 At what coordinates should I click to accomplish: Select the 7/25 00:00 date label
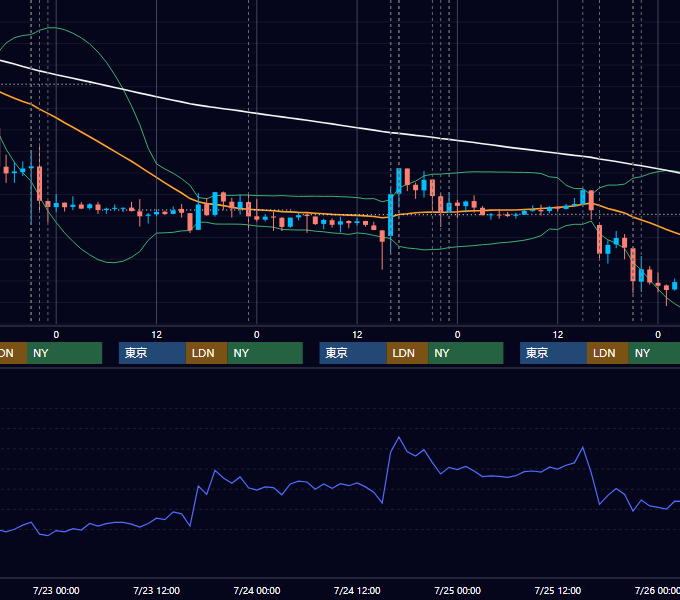[x=457, y=590]
